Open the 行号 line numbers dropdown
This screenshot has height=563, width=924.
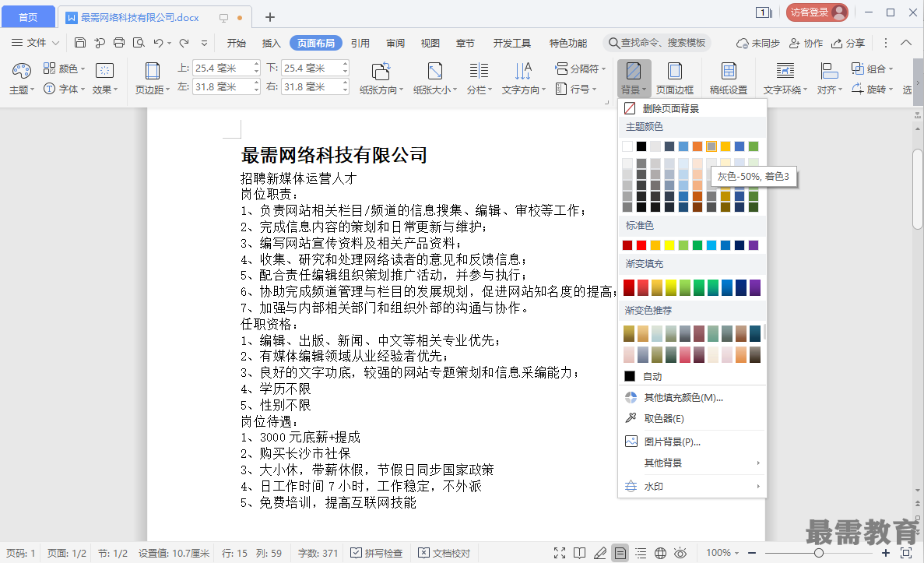coord(576,89)
